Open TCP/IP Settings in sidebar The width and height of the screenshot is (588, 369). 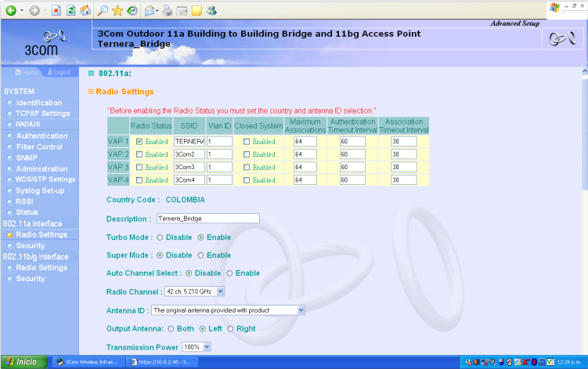tap(42, 114)
